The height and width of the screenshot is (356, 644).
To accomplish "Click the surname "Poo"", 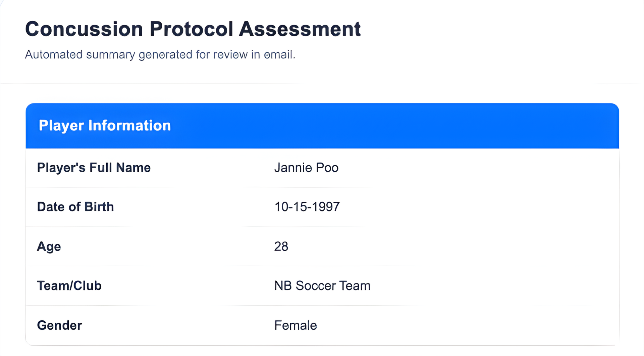I will click(x=327, y=168).
